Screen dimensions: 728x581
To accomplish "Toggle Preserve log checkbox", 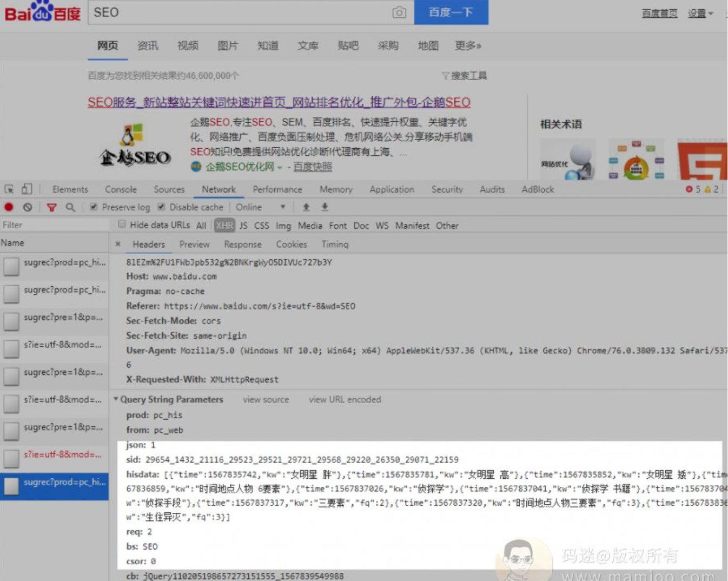I will [94, 207].
